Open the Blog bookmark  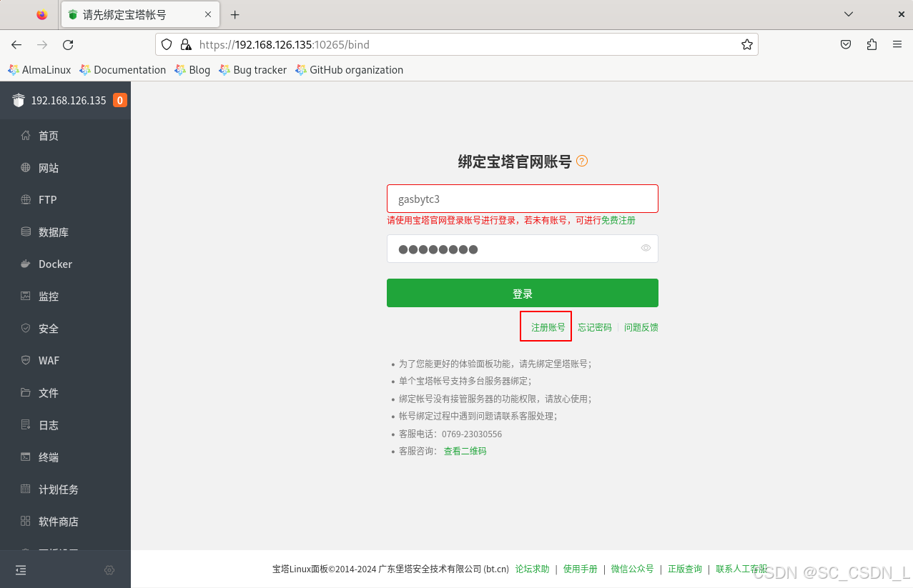tap(192, 70)
